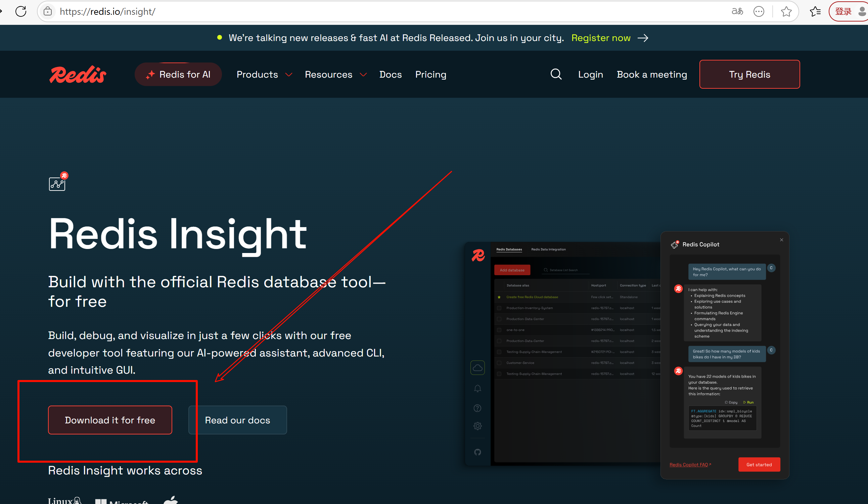
Task: Check the Production-Inventory-System checkbox
Action: click(499, 308)
